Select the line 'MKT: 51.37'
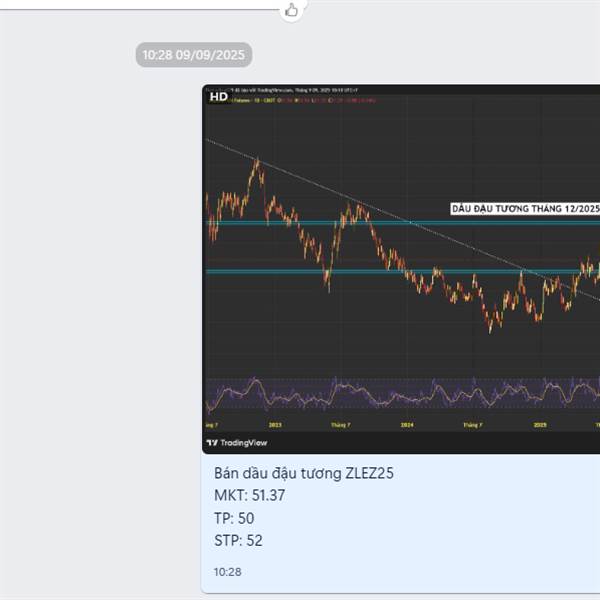600x600 pixels. click(x=249, y=496)
